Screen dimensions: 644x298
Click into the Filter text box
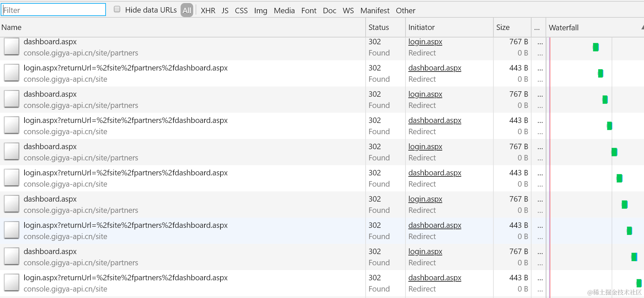(53, 10)
